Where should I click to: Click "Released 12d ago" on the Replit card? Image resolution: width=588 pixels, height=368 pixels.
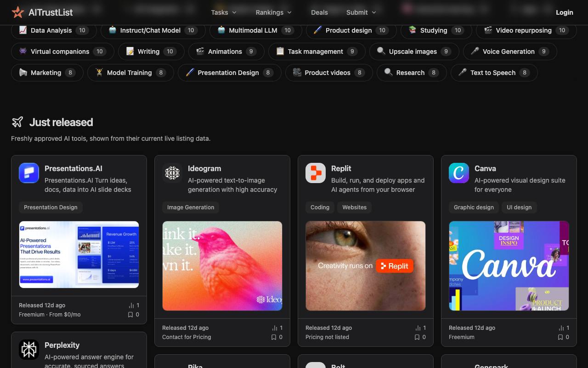tap(328, 328)
